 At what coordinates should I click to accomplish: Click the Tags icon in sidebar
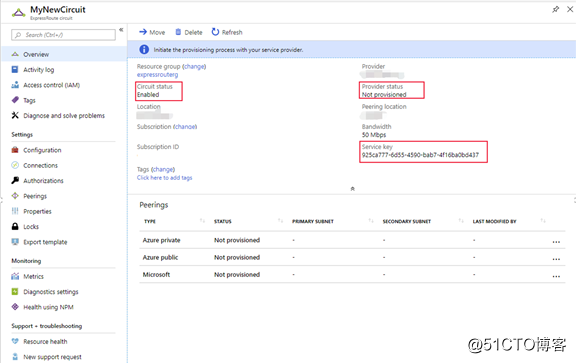pyautogui.click(x=15, y=100)
